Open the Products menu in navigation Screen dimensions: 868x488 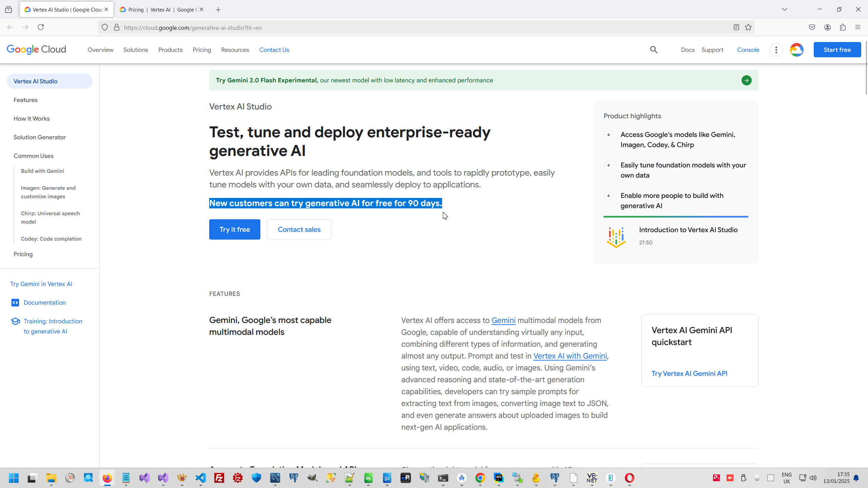[x=170, y=50]
